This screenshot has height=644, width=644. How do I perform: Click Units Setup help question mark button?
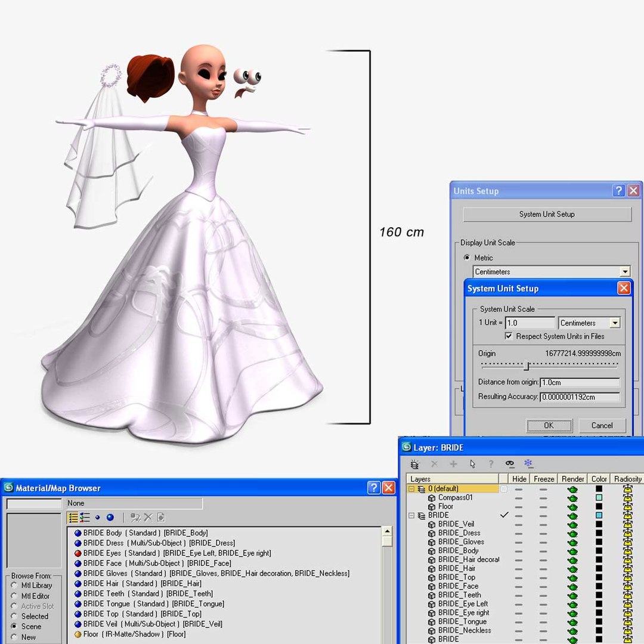click(x=618, y=191)
